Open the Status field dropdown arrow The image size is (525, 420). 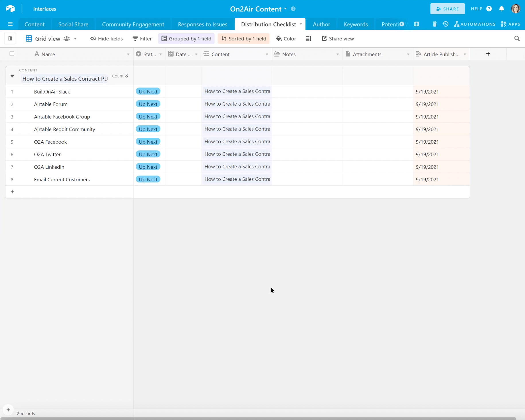[x=160, y=54]
